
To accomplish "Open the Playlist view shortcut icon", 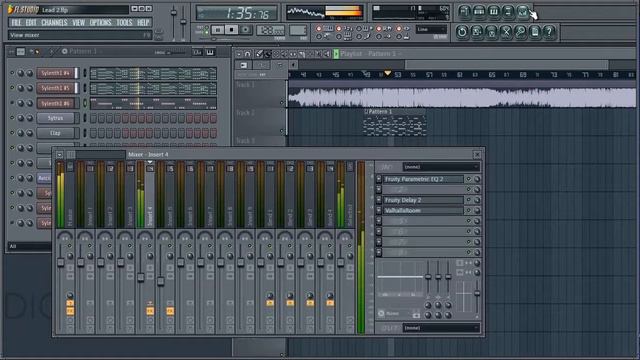I will [464, 12].
